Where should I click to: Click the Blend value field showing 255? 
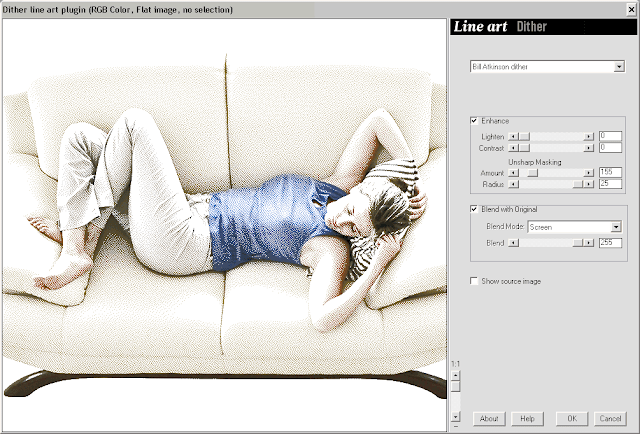610,243
